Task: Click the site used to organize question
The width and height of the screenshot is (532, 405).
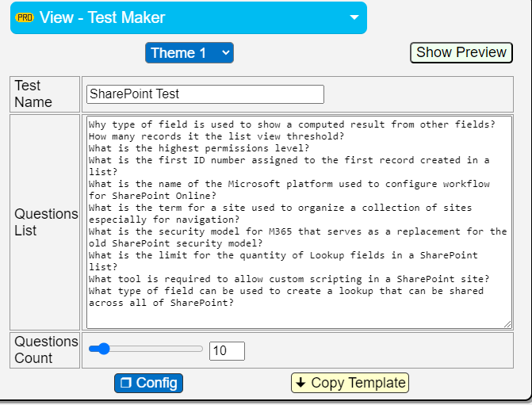Action: click(x=280, y=213)
